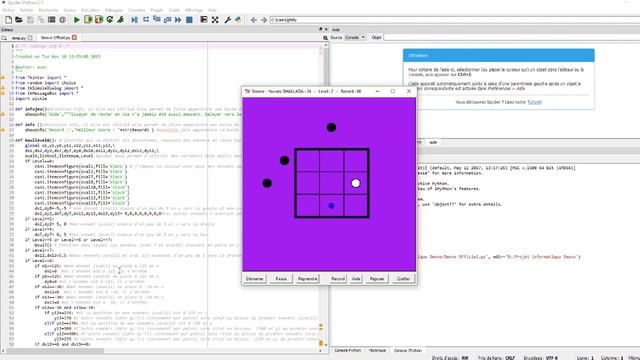Click Pause in the Snova game window
Image resolution: width=640 pixels, height=360 pixels.
pos(281,279)
